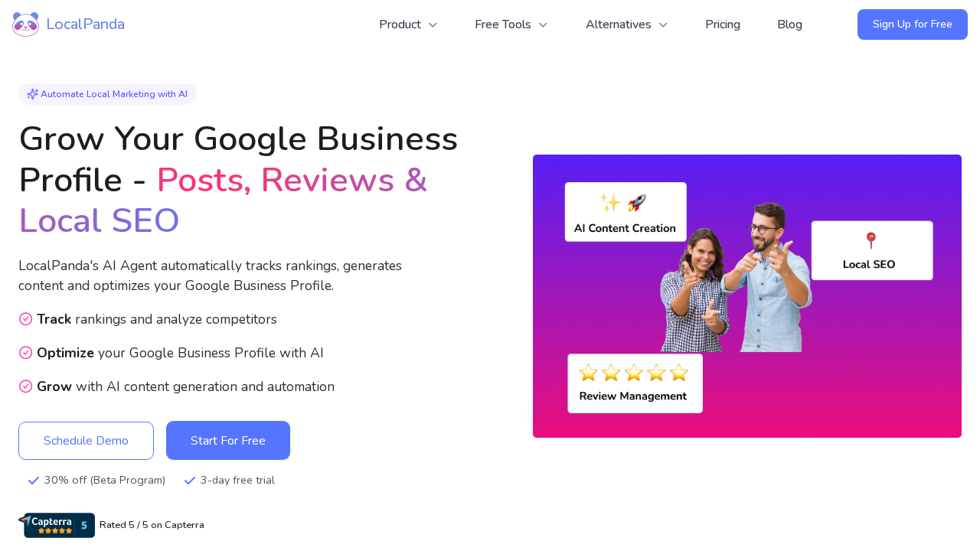Viewport: 980px width, 551px height.
Task: Click the hero promotional image
Action: [x=747, y=296]
